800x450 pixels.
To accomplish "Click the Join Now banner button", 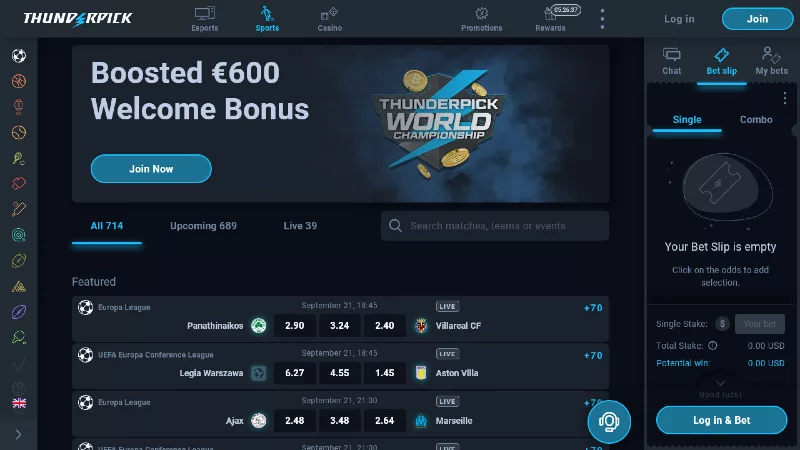I will point(151,168).
